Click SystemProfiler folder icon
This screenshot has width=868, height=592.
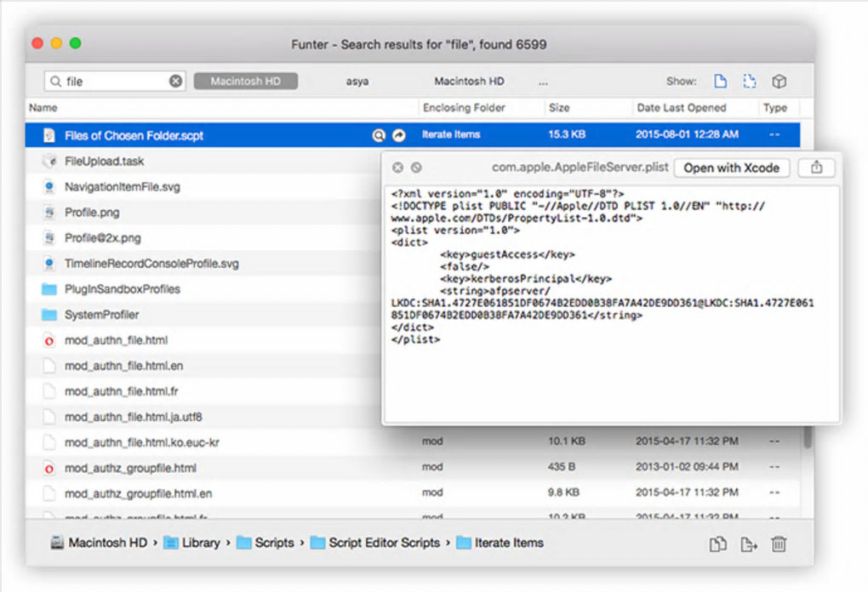click(x=49, y=314)
